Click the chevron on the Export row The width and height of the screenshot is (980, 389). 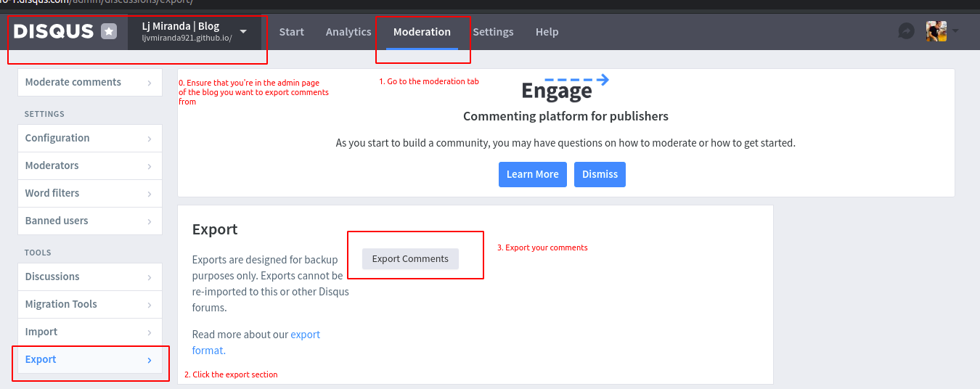pyautogui.click(x=150, y=360)
